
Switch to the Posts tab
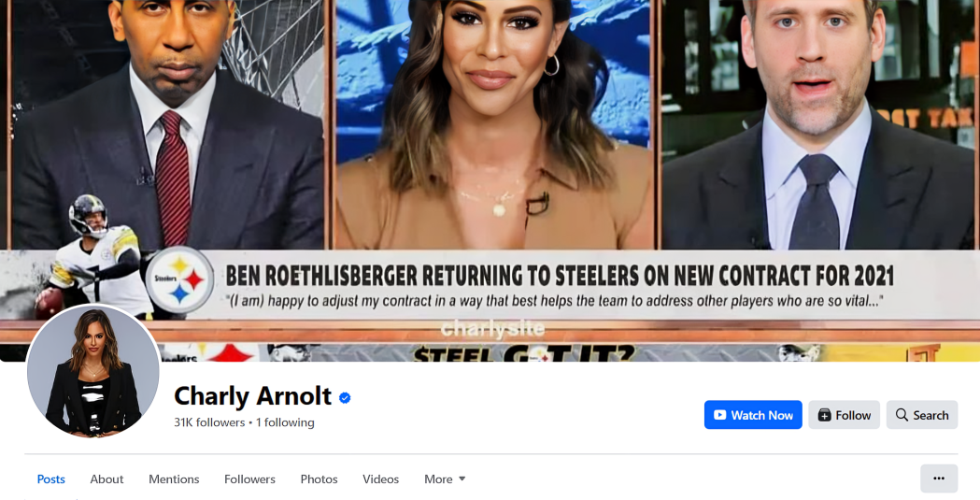point(50,479)
